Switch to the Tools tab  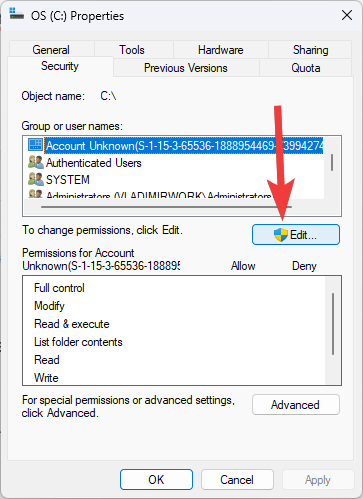(x=132, y=50)
